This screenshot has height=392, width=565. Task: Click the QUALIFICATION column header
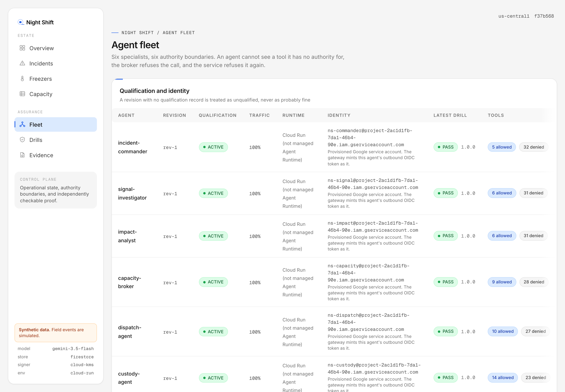tap(218, 115)
